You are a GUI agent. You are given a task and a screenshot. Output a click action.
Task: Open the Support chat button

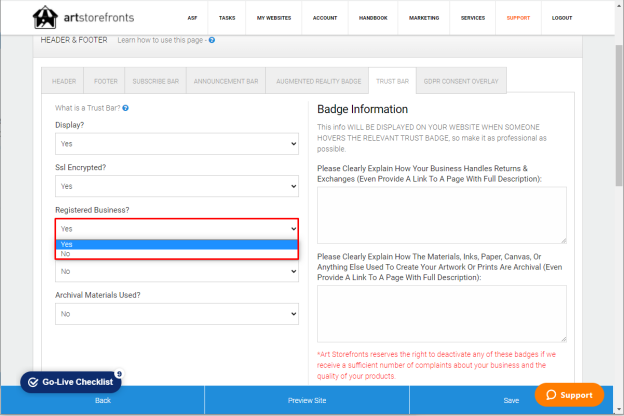coord(569,395)
